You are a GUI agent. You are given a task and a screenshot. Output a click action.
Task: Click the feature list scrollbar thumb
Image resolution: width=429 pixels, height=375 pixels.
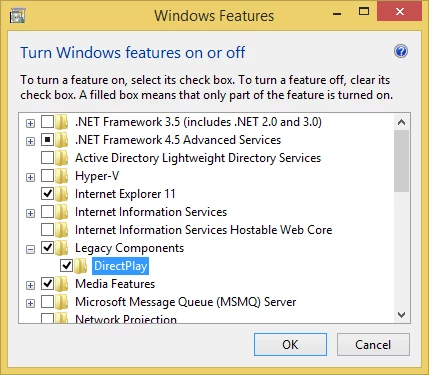pos(401,161)
